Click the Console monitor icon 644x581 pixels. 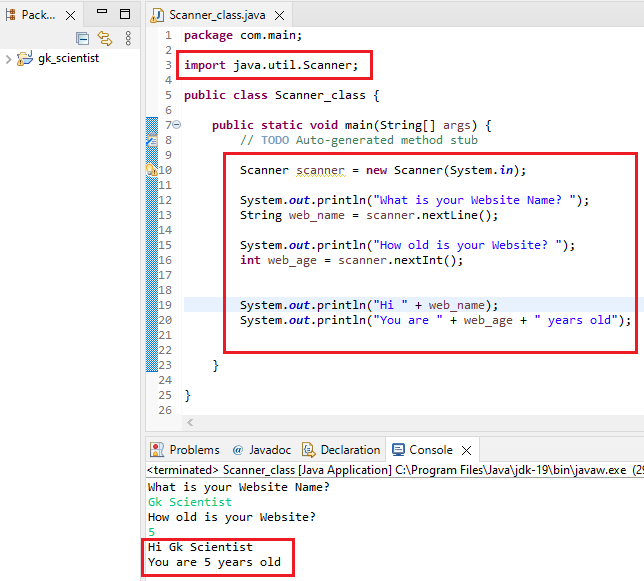(x=398, y=450)
